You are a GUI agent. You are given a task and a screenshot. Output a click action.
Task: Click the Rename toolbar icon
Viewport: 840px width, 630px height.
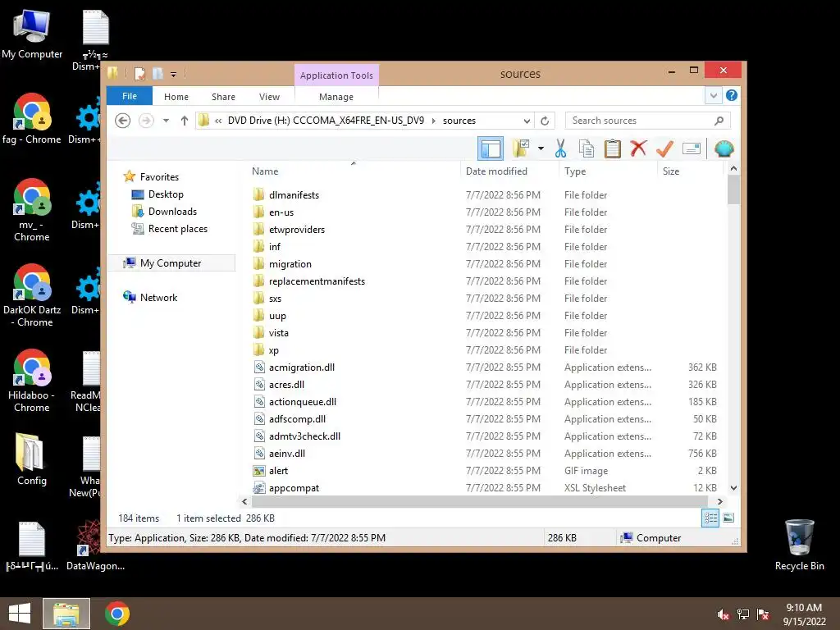tap(692, 148)
